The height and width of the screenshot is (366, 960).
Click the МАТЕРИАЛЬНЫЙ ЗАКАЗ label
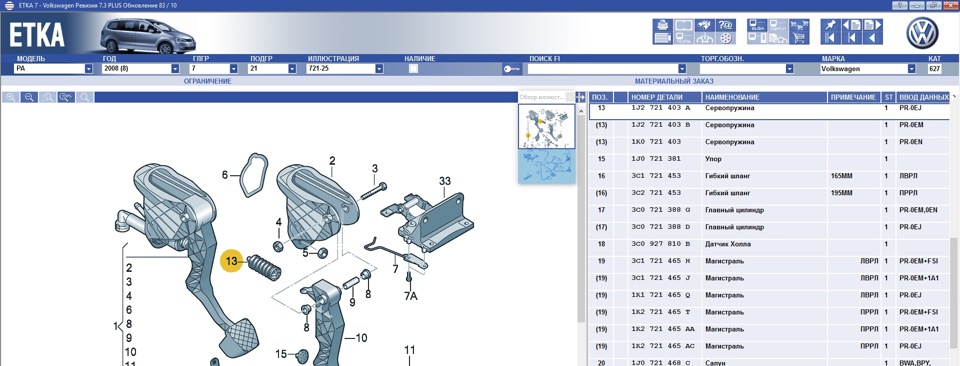pos(674,81)
